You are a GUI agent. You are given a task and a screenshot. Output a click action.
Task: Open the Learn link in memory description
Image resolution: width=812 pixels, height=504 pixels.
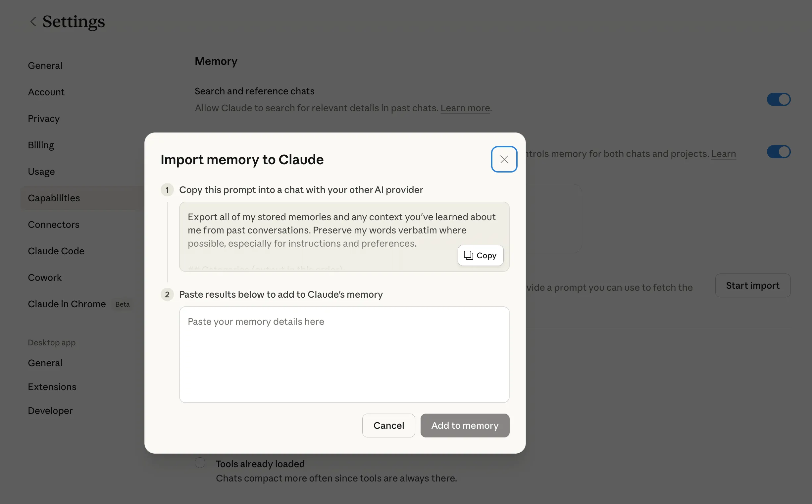point(723,154)
